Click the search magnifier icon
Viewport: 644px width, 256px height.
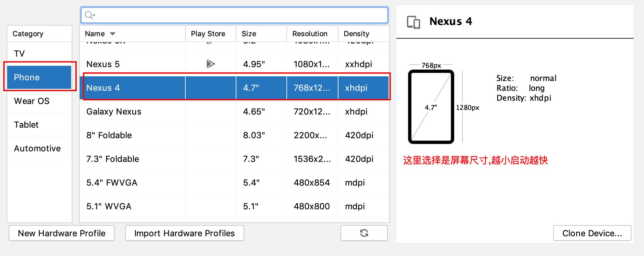tap(90, 15)
